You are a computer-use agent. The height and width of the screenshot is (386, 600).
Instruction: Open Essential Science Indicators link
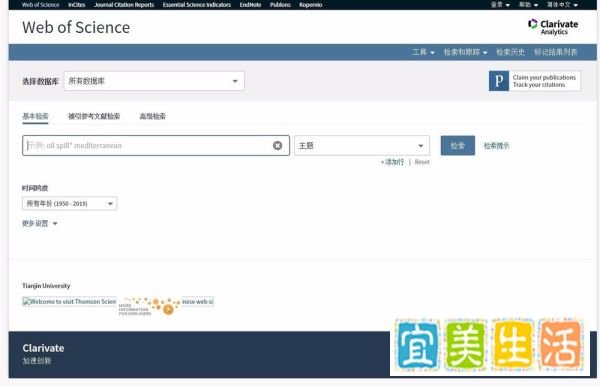click(x=197, y=5)
